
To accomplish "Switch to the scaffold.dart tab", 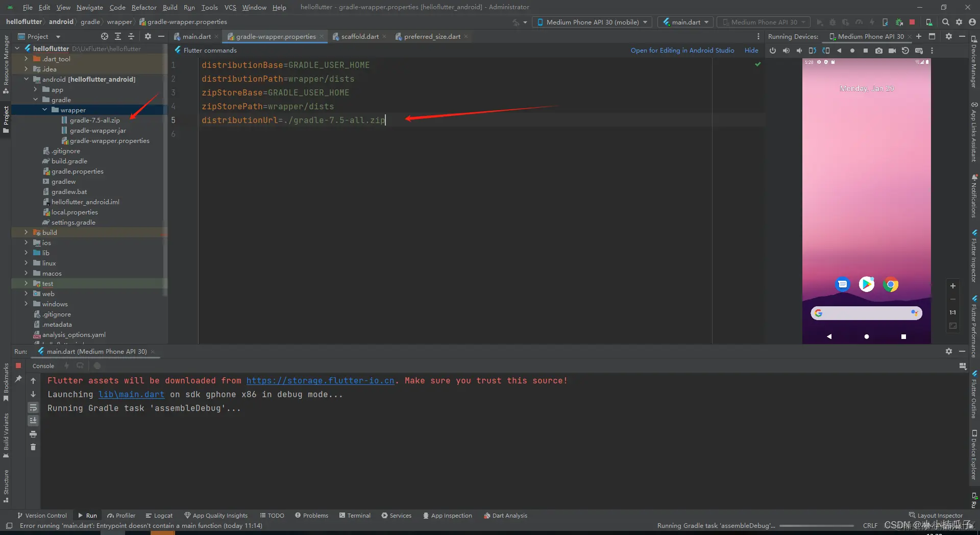I will (359, 36).
